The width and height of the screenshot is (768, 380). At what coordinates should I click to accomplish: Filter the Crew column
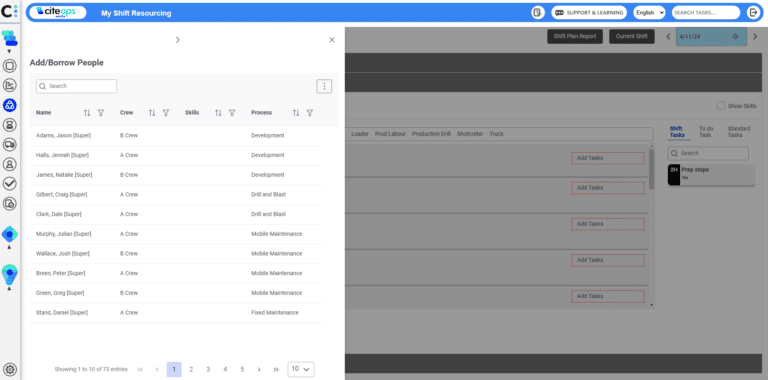(x=166, y=113)
